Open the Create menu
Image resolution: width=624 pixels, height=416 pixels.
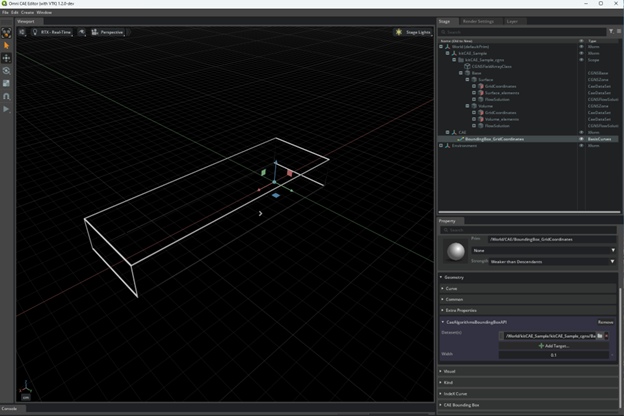pos(27,12)
